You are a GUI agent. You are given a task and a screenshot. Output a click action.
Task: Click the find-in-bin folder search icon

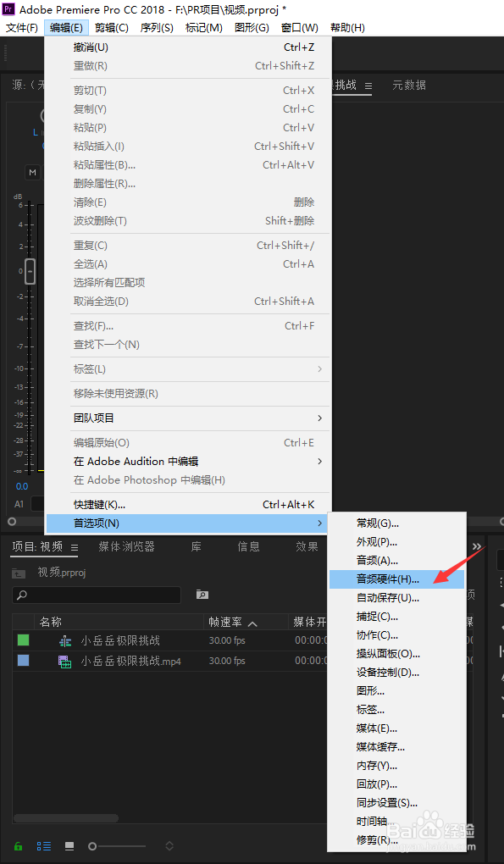(202, 595)
